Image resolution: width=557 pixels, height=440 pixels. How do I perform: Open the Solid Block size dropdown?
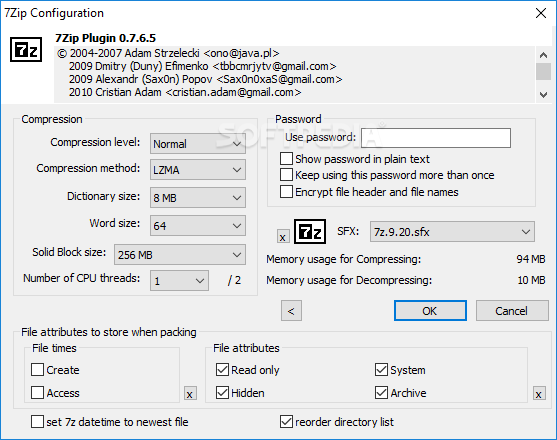click(x=180, y=255)
